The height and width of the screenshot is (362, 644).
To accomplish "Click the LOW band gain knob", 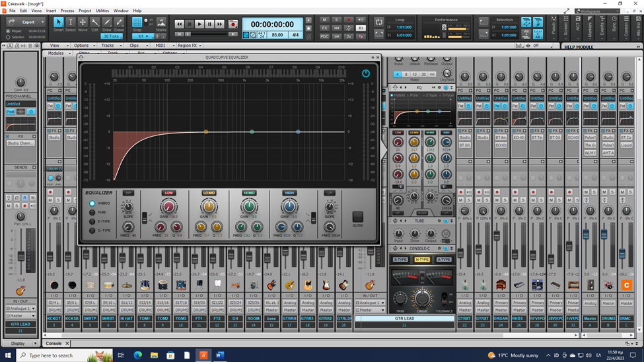I will point(168,206).
